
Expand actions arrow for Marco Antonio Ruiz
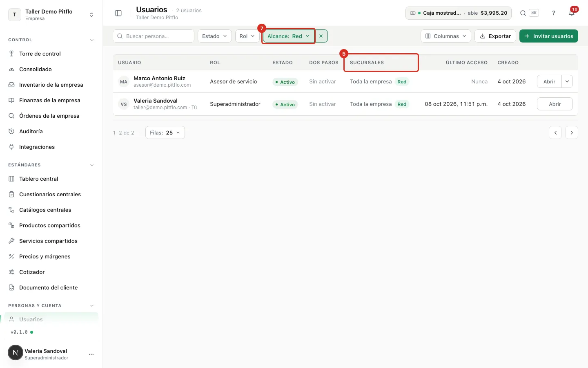click(x=567, y=81)
